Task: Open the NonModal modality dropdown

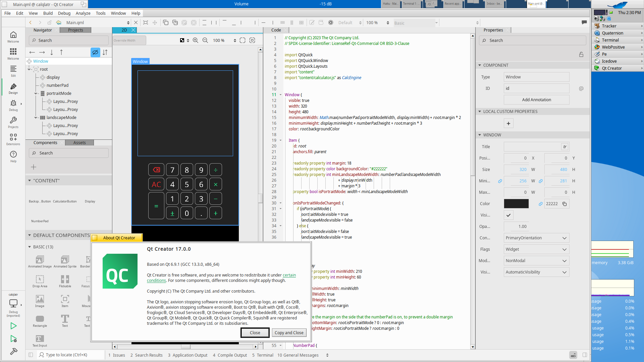Action: (536, 261)
